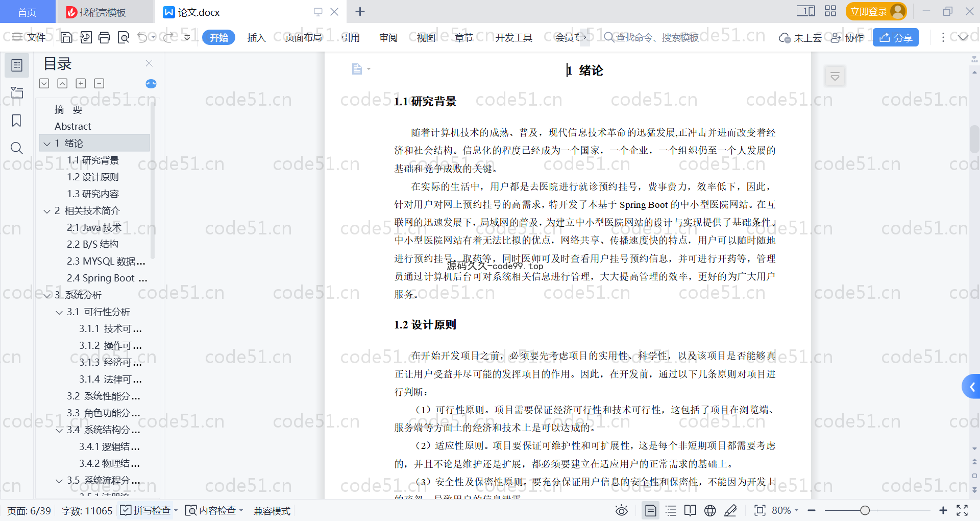The height and width of the screenshot is (521, 980).
Task: Select the 页面布局 ribbon tab
Action: click(303, 37)
